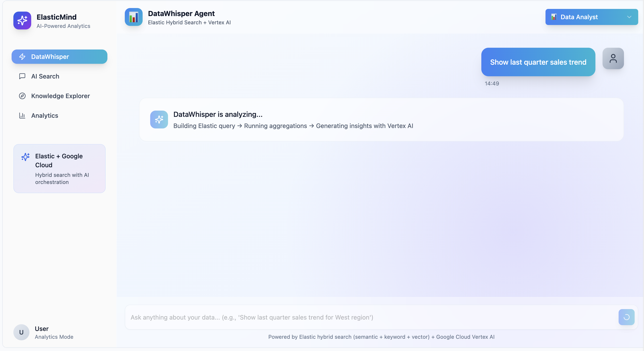
Task: Click the chat bubble icon beside AI Search
Action: 22,76
